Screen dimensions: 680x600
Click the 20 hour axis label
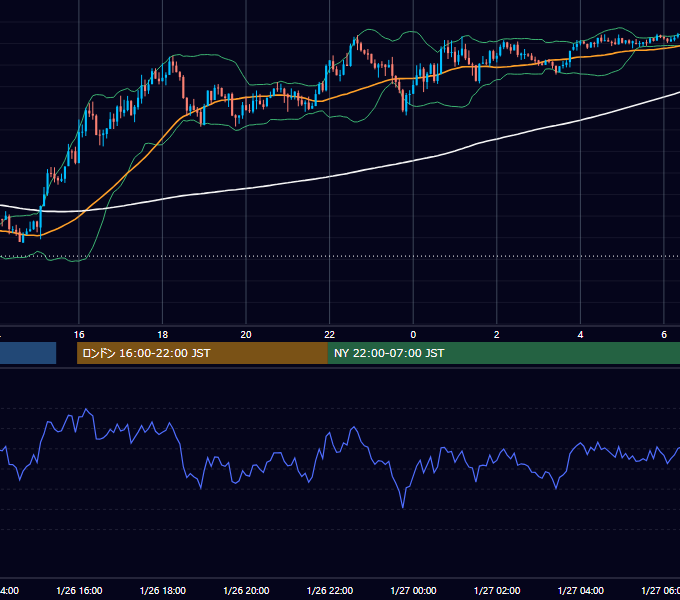[x=246, y=335]
